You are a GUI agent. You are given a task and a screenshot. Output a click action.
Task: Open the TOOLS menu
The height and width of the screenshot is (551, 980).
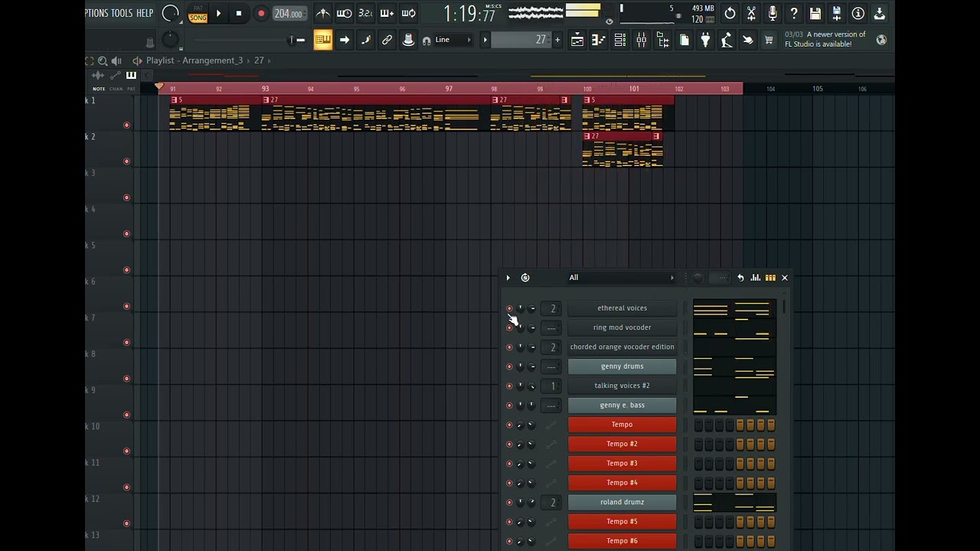pos(122,13)
